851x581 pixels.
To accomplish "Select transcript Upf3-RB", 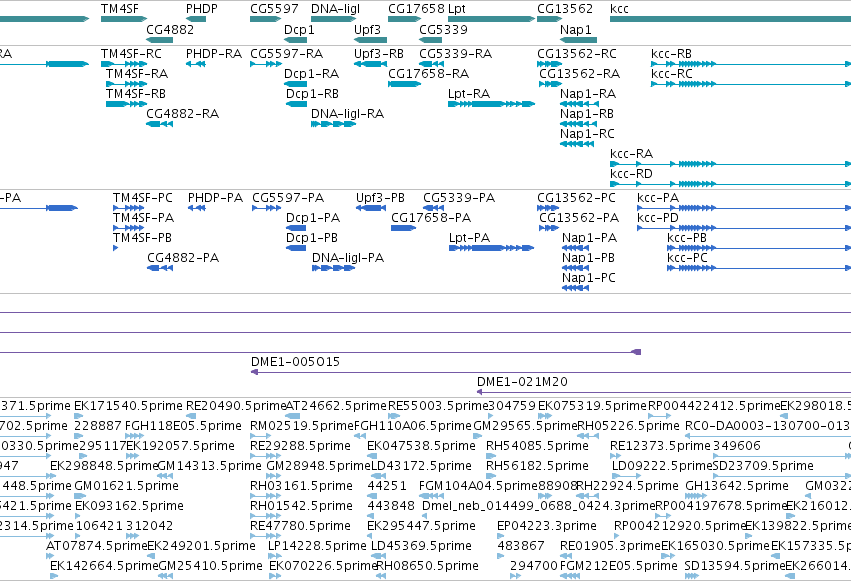I will pos(370,64).
